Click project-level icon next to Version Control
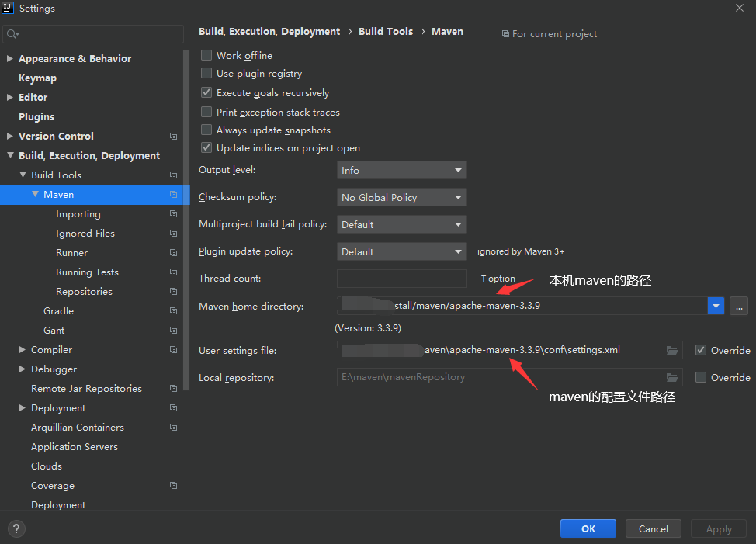Screen dimensions: 756x544 click(x=174, y=137)
